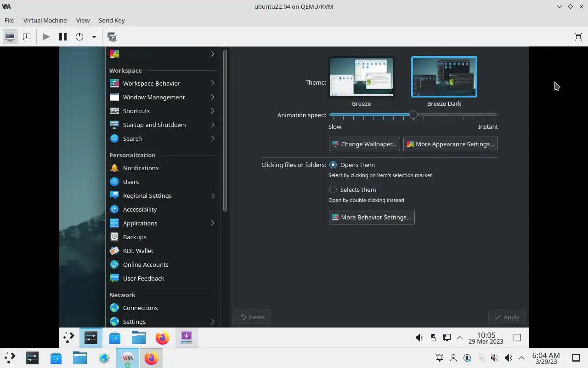Viewport: 588px width, 368px height.
Task: Click the run virtual machine play icon
Action: 46,37
